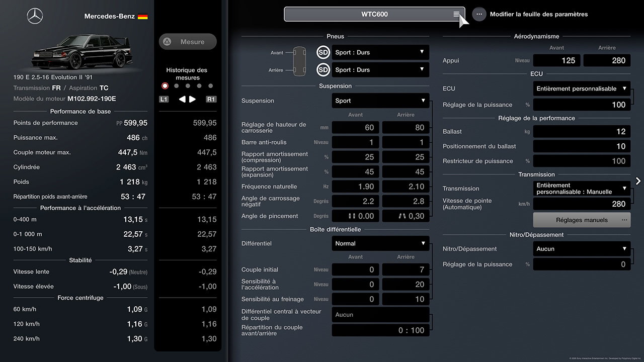
Task: Click Modifier la feuille des paramètres
Action: [x=539, y=14]
